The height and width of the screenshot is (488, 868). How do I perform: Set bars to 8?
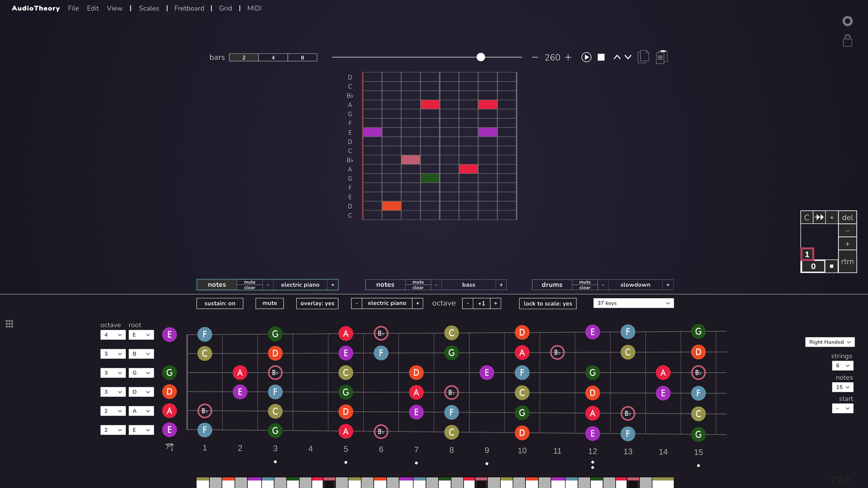[302, 57]
